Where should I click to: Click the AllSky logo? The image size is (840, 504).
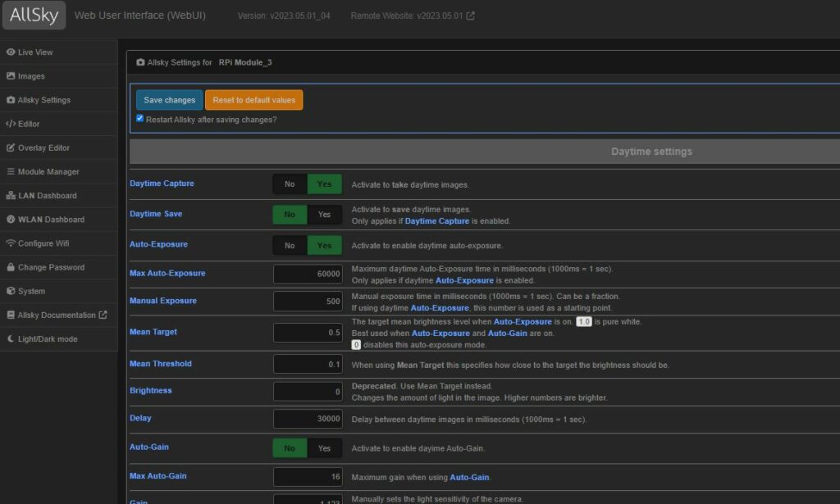(34, 15)
